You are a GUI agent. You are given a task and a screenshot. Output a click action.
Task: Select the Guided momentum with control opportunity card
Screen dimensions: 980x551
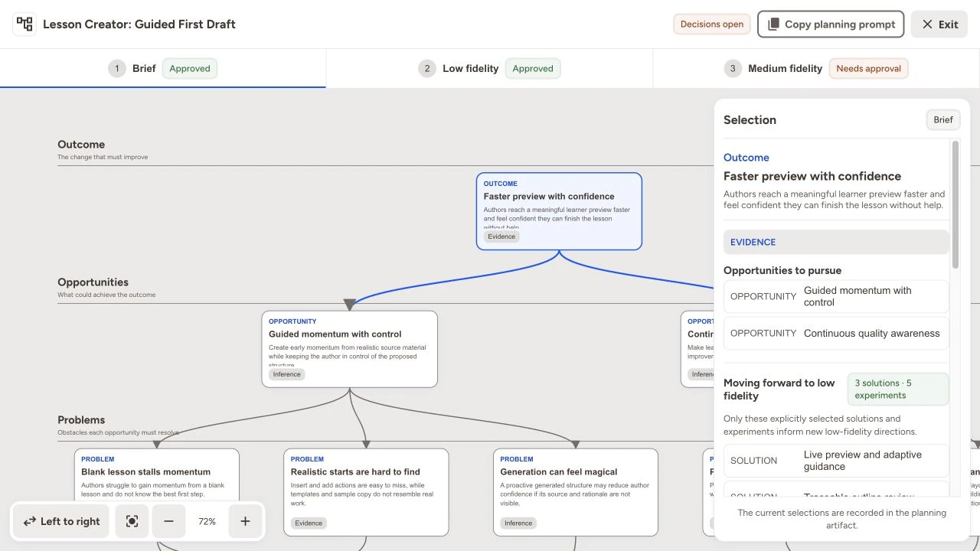tap(349, 349)
